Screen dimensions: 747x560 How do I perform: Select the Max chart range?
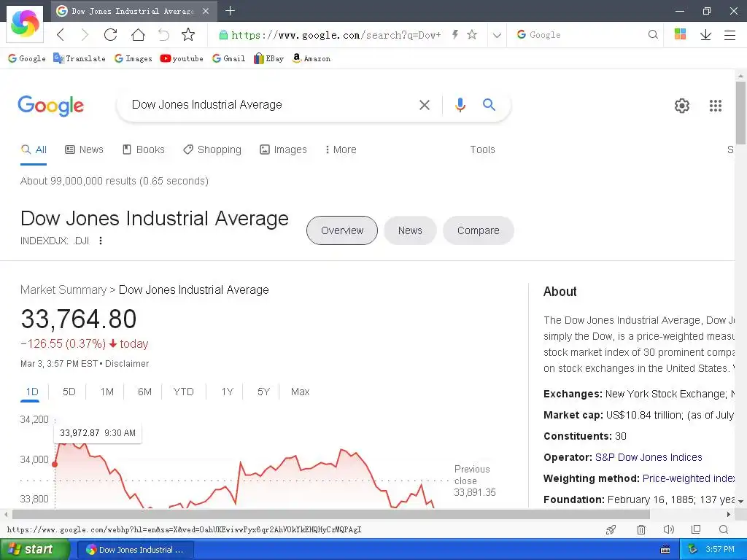300,392
